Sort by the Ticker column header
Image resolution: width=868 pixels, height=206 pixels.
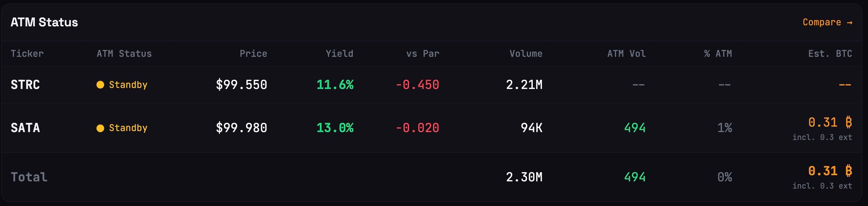pyautogui.click(x=27, y=54)
